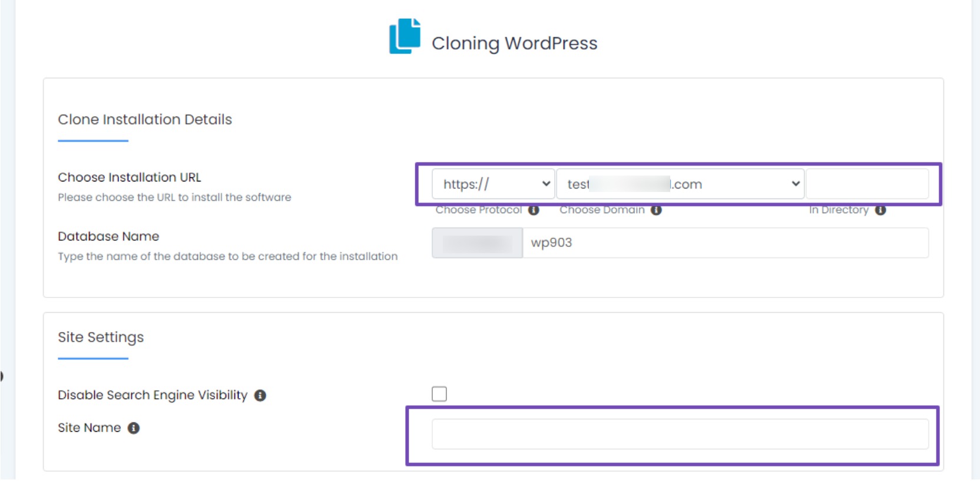Click the Clone Installation Details heading

[145, 120]
